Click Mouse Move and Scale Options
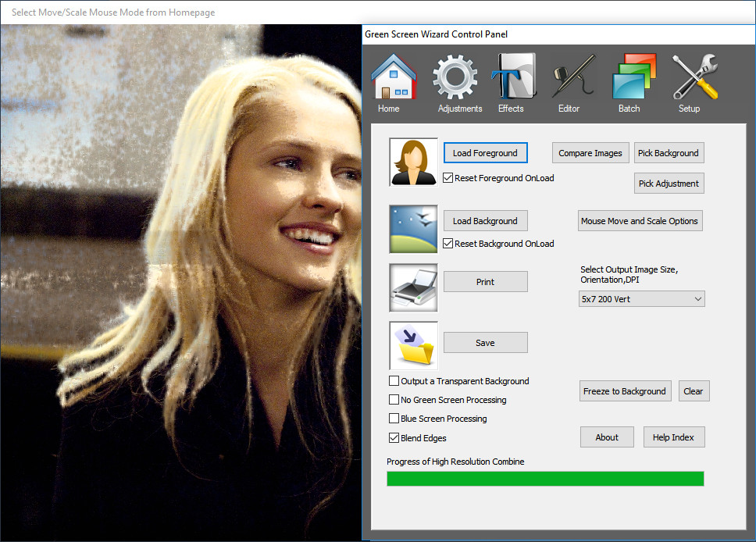The height and width of the screenshot is (542, 756). click(640, 221)
